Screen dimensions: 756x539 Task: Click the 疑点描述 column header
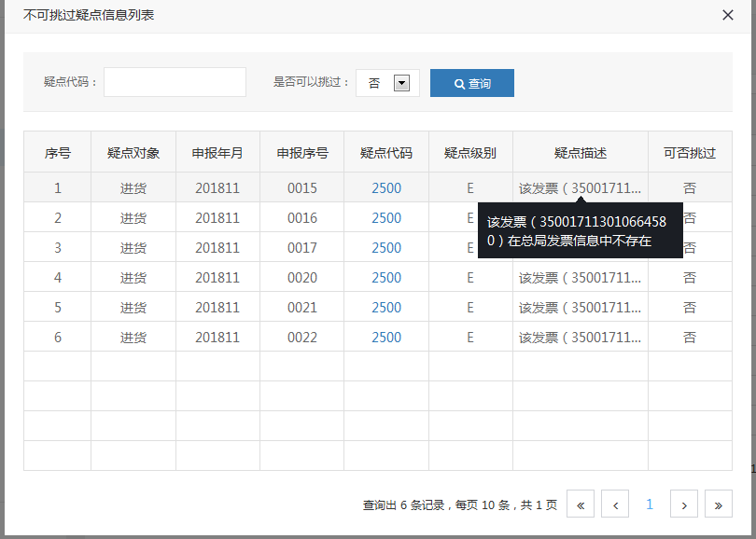click(x=581, y=153)
